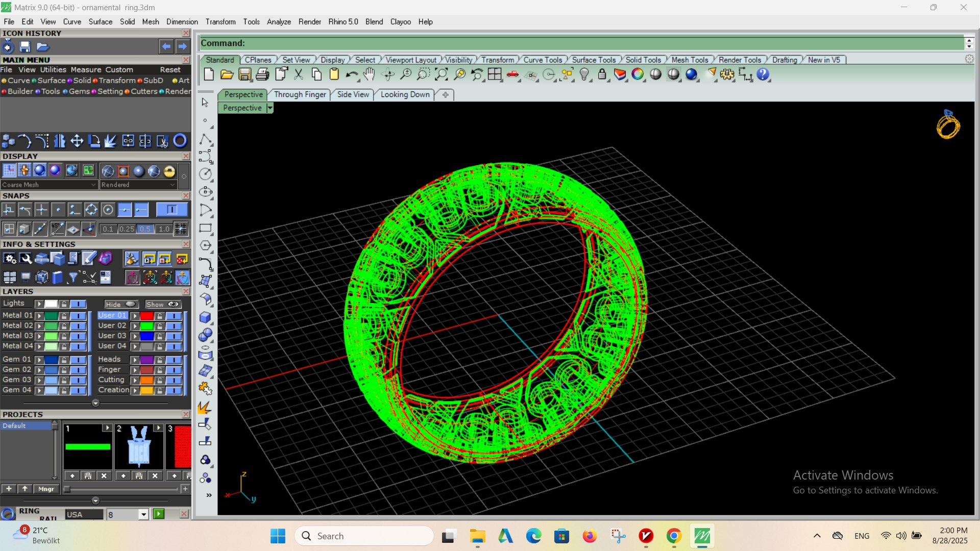Open the color wheel Object Properties icon

(x=638, y=74)
